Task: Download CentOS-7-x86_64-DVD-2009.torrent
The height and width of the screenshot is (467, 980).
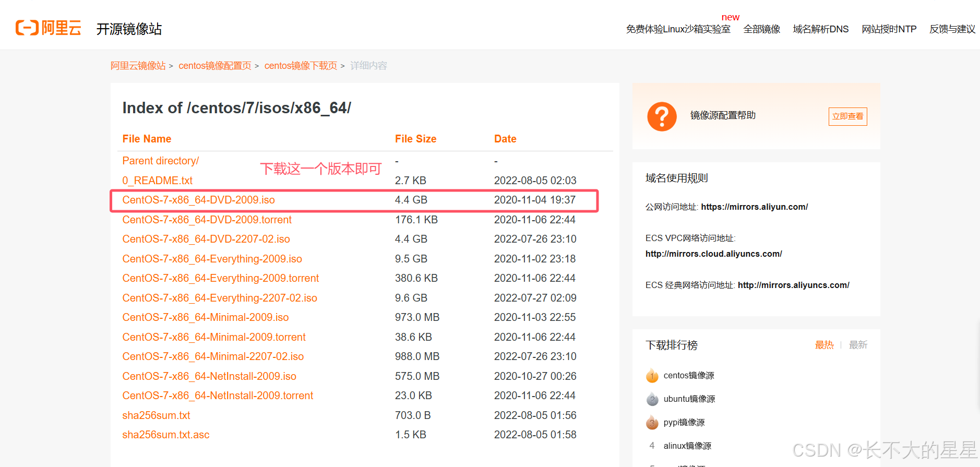Action: coord(207,220)
